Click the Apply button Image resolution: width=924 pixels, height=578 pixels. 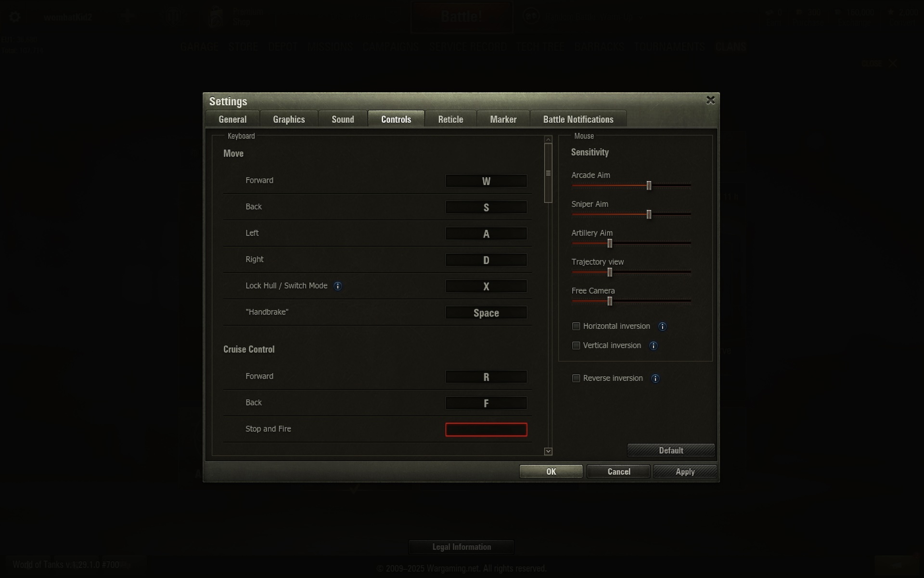[x=685, y=472]
